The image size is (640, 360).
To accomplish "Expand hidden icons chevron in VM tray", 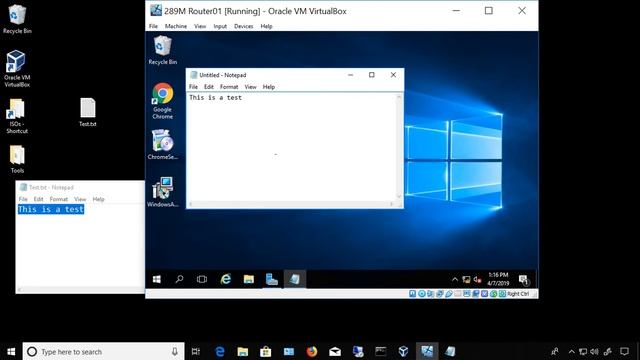I will click(x=455, y=280).
